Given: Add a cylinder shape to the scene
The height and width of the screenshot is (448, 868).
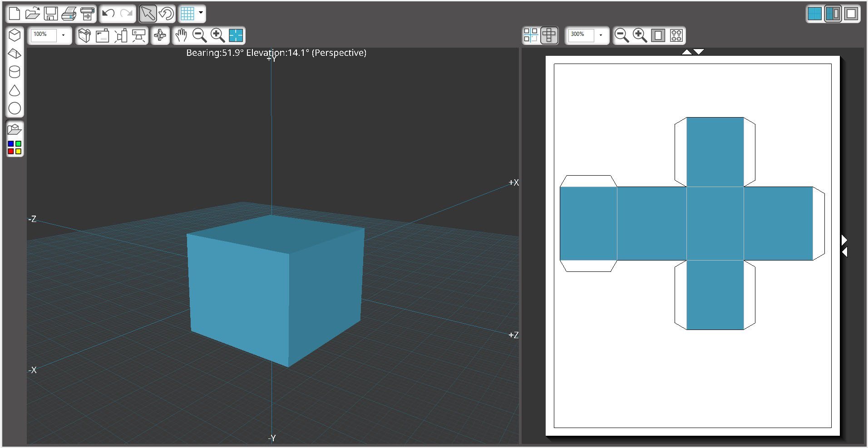Looking at the screenshot, I should [15, 72].
